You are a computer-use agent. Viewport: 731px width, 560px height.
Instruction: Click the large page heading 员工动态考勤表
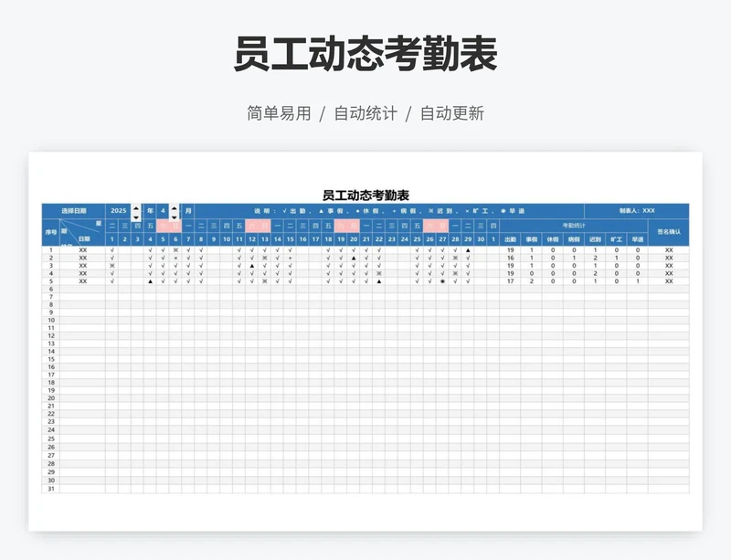pos(365,54)
